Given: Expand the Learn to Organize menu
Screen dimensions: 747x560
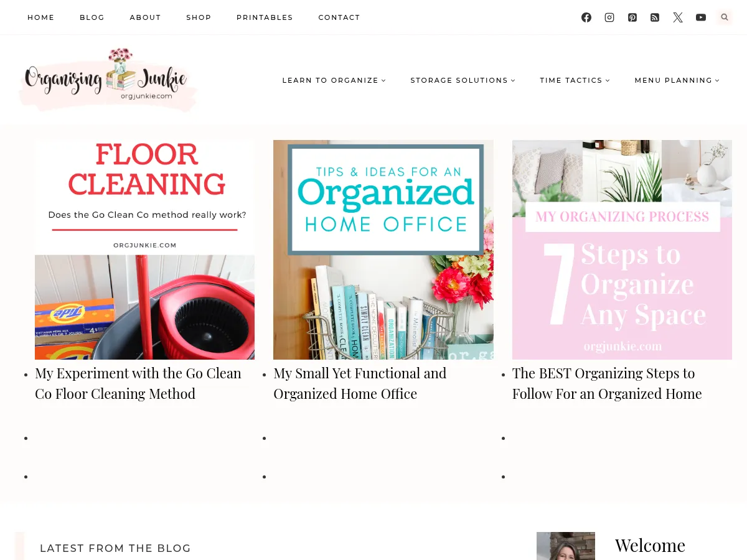Looking at the screenshot, I should (334, 80).
